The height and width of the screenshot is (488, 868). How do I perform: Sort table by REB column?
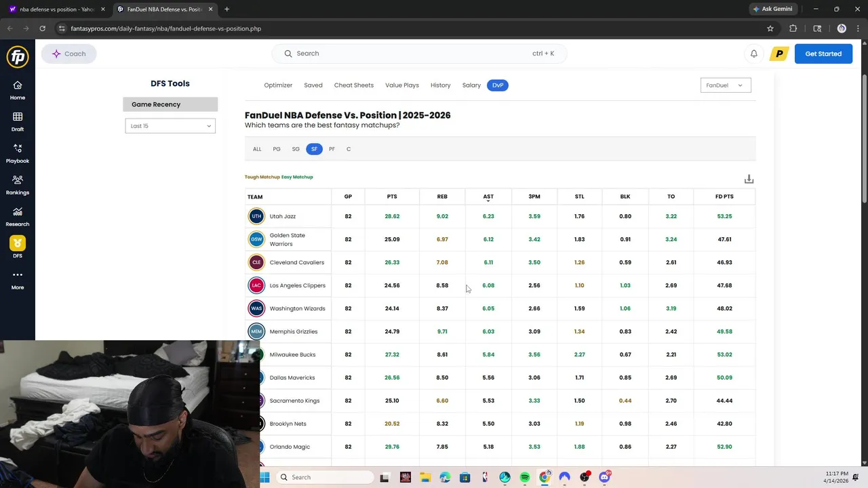(442, 197)
